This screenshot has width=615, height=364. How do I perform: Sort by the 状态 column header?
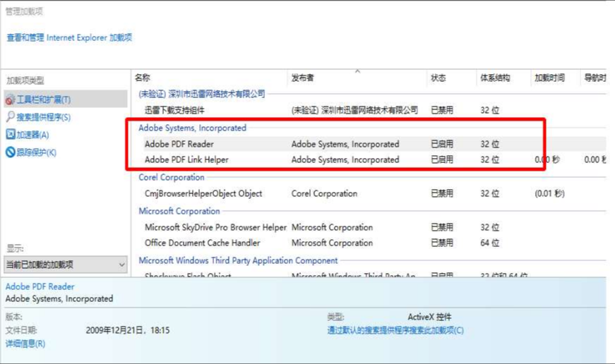pos(438,78)
